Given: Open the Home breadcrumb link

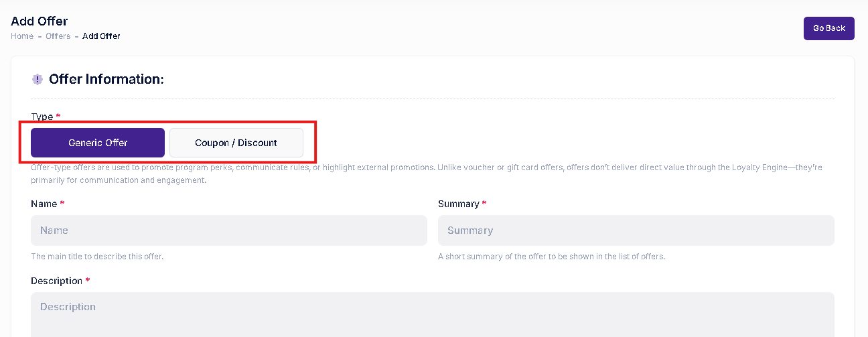Looking at the screenshot, I should click(x=22, y=36).
